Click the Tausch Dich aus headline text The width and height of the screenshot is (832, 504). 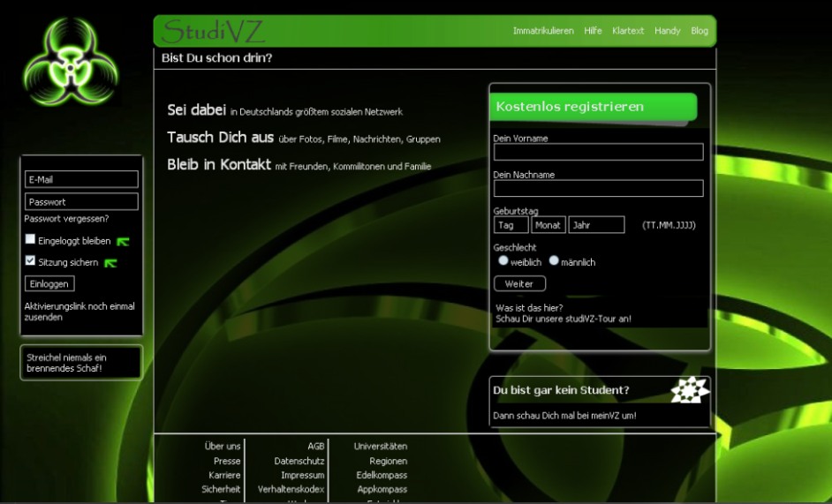point(220,138)
